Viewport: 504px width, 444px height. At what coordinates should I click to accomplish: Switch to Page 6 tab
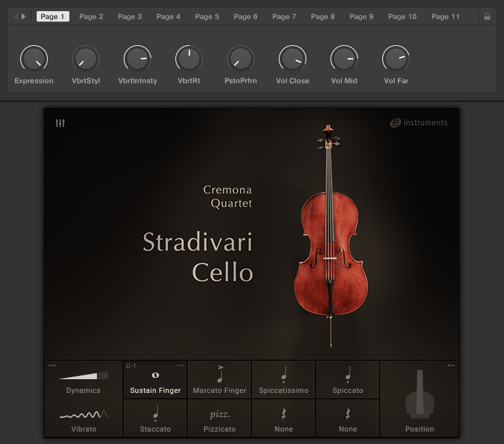(x=245, y=16)
